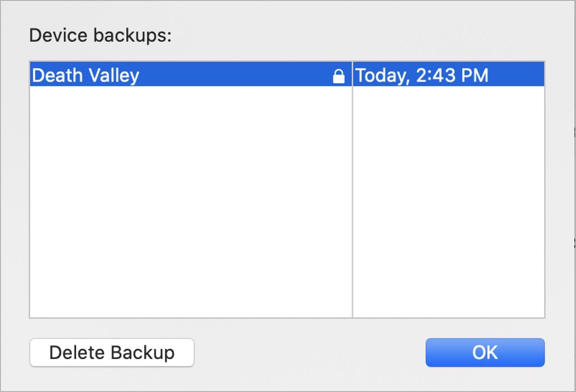Image resolution: width=576 pixels, height=392 pixels.
Task: Click the divider between name and date columns
Action: (352, 189)
